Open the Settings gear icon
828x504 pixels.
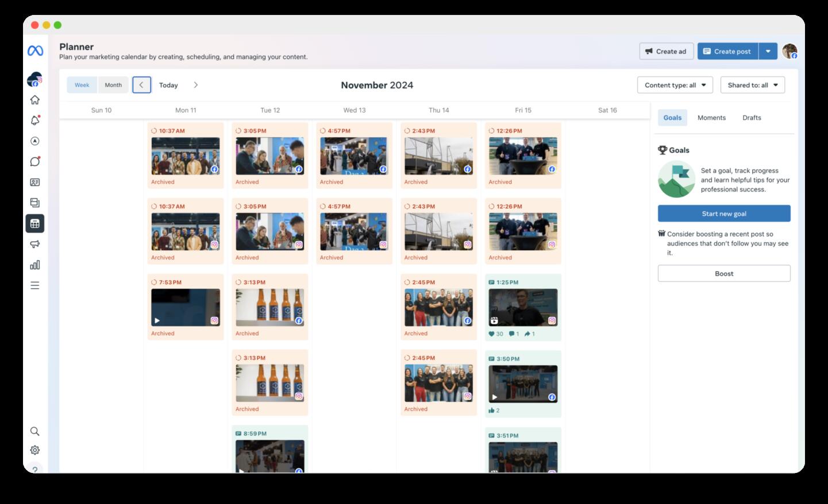pos(35,450)
